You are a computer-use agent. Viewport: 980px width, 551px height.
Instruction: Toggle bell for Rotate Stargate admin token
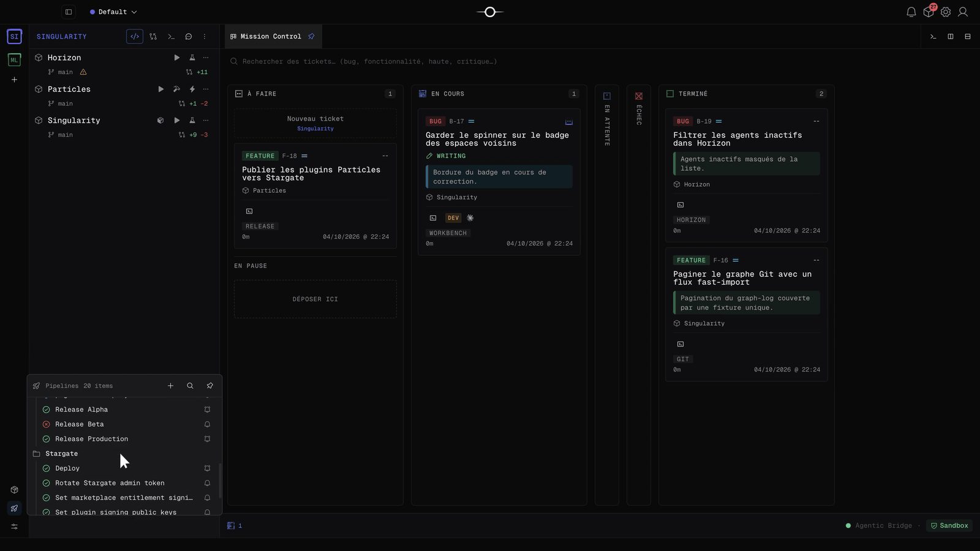pyautogui.click(x=207, y=483)
